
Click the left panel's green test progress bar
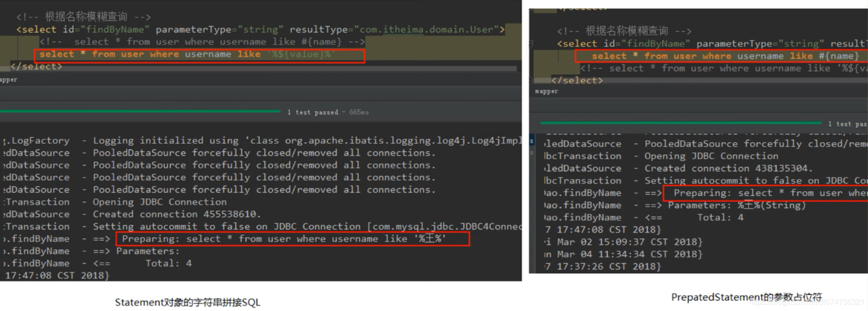[140, 111]
